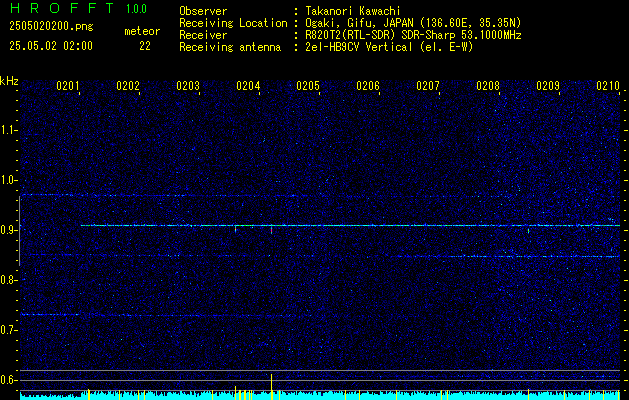Select the version number 1.0.0
629x400 pixels.
coord(136,9)
